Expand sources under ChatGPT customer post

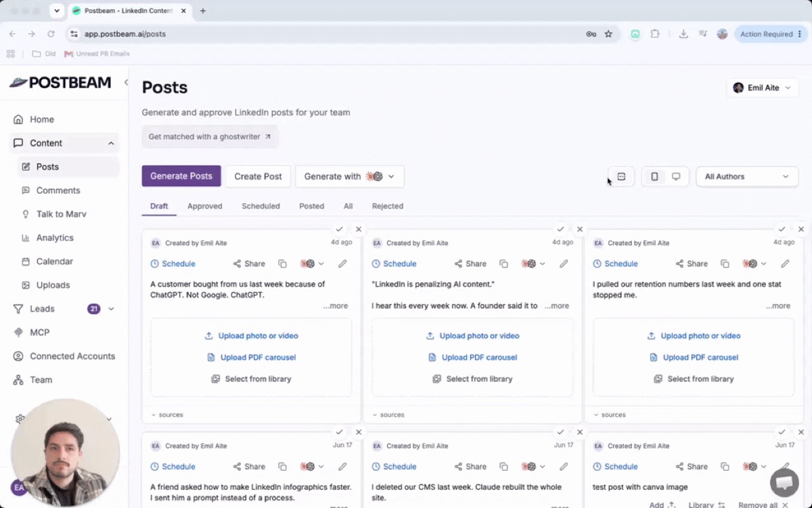[x=166, y=415]
